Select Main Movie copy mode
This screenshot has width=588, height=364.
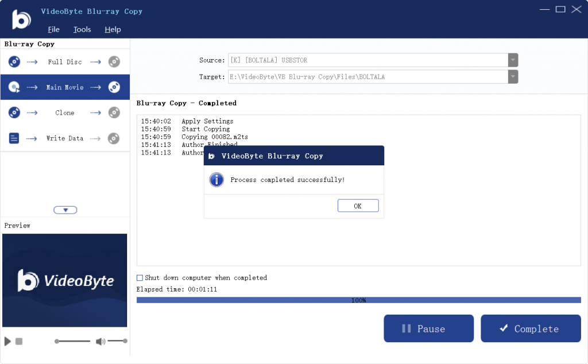tap(65, 87)
